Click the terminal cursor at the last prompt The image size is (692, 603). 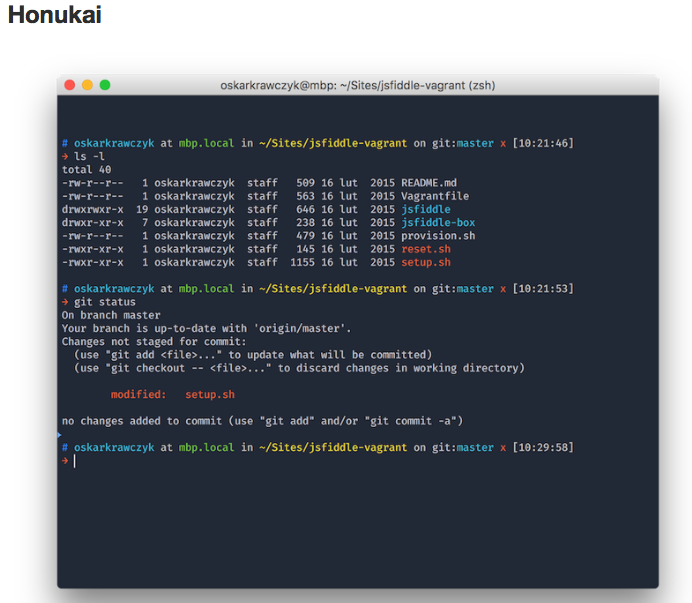pyautogui.click(x=75, y=461)
